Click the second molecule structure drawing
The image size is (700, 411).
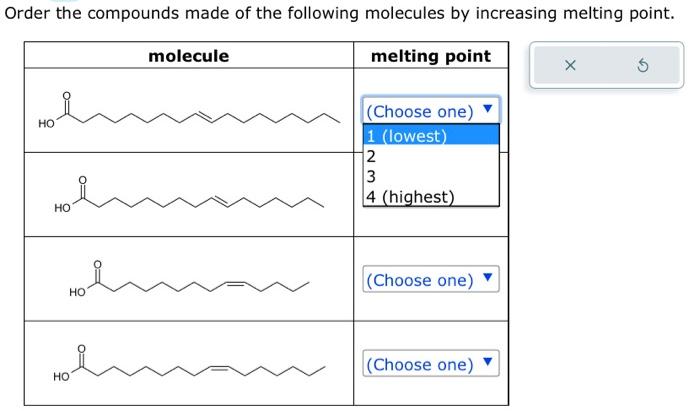[189, 195]
